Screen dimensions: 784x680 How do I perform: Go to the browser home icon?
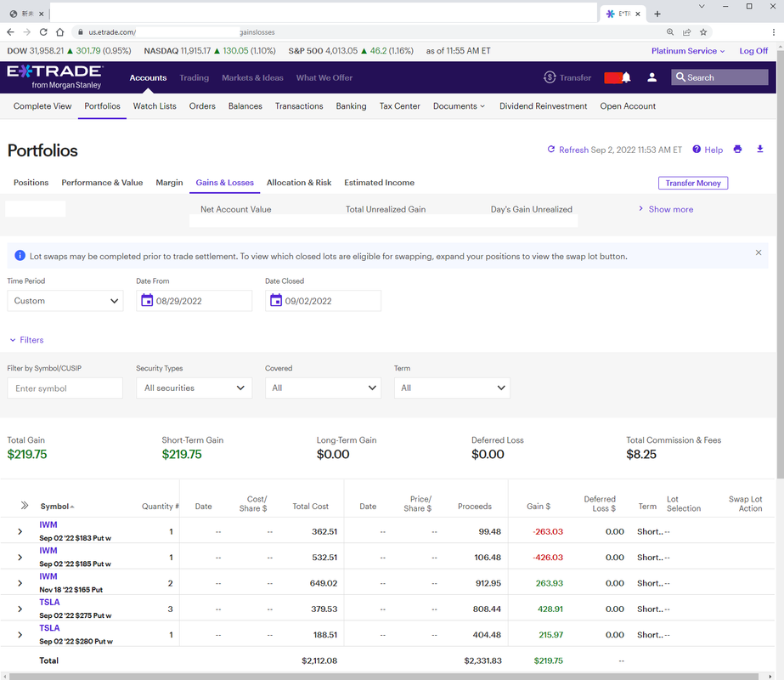60,32
